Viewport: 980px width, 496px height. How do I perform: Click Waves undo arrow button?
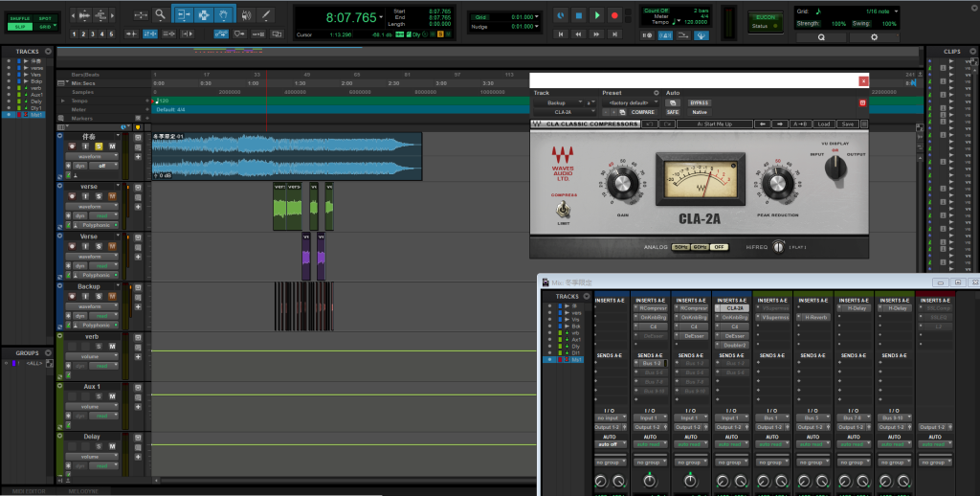click(x=650, y=124)
